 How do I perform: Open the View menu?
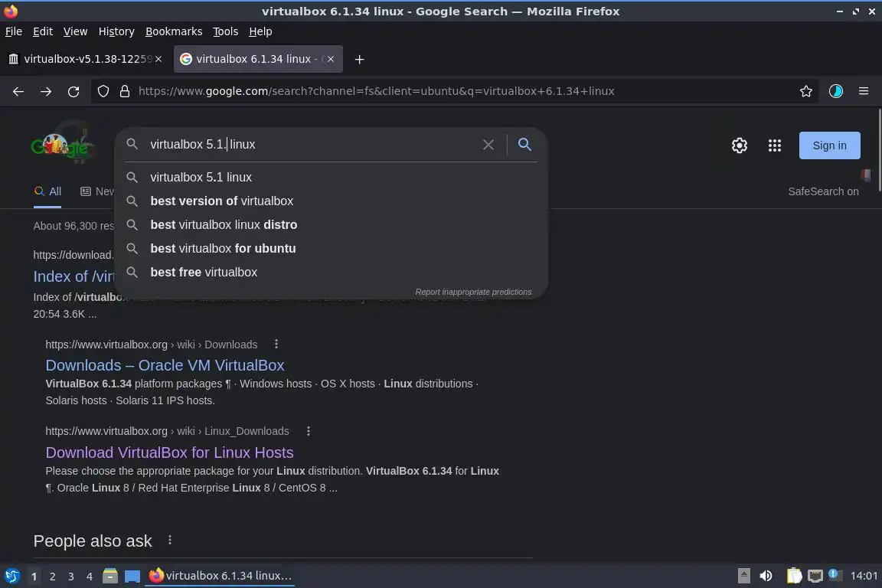click(75, 31)
